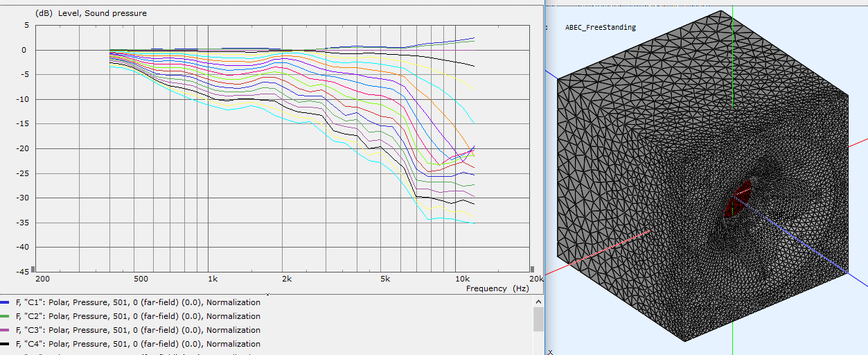Click the 1k frequency axis tick label
The width and height of the screenshot is (868, 355).
tap(213, 279)
